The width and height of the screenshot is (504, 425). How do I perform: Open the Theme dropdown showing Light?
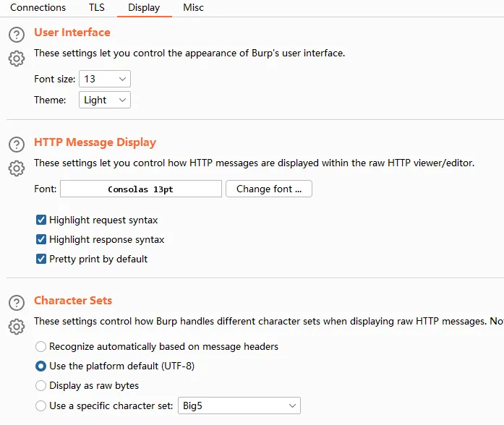tap(105, 100)
